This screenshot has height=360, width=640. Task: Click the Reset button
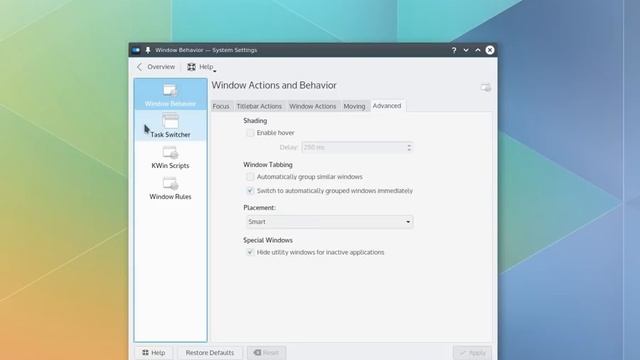click(x=266, y=353)
